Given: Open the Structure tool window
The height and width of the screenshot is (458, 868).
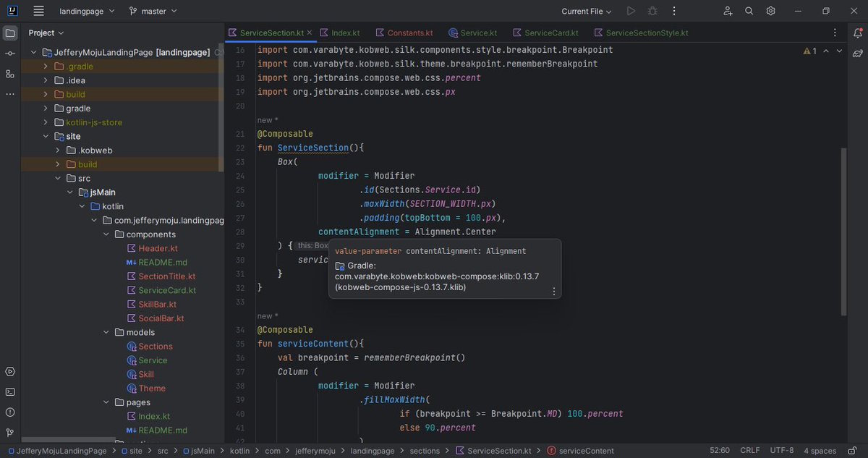Looking at the screenshot, I should 10,74.
